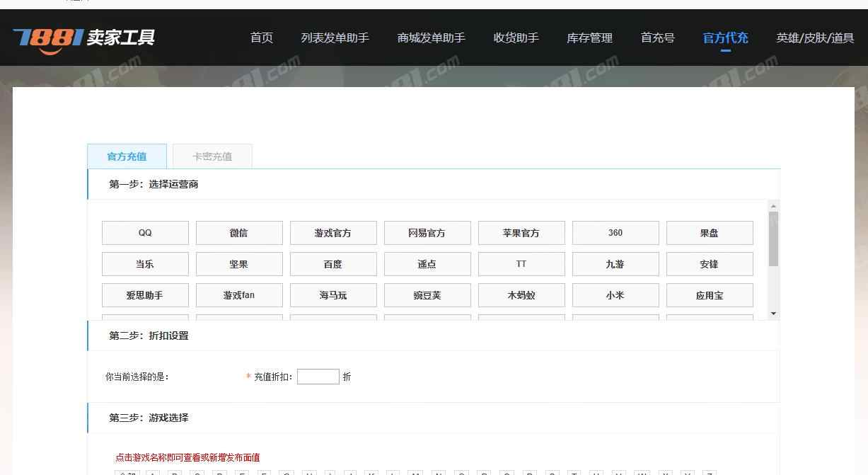The height and width of the screenshot is (475, 868).
Task: Focus the 充值折扣 input field
Action: tap(318, 377)
